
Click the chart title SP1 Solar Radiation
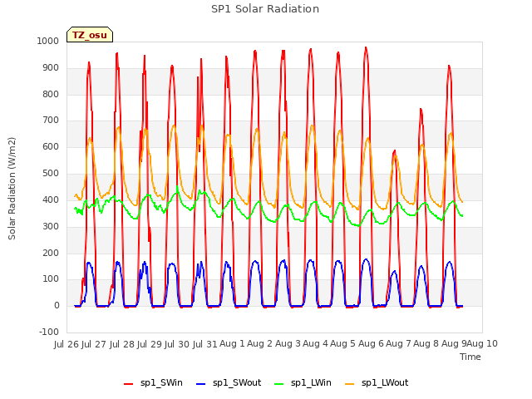pyautogui.click(x=265, y=9)
